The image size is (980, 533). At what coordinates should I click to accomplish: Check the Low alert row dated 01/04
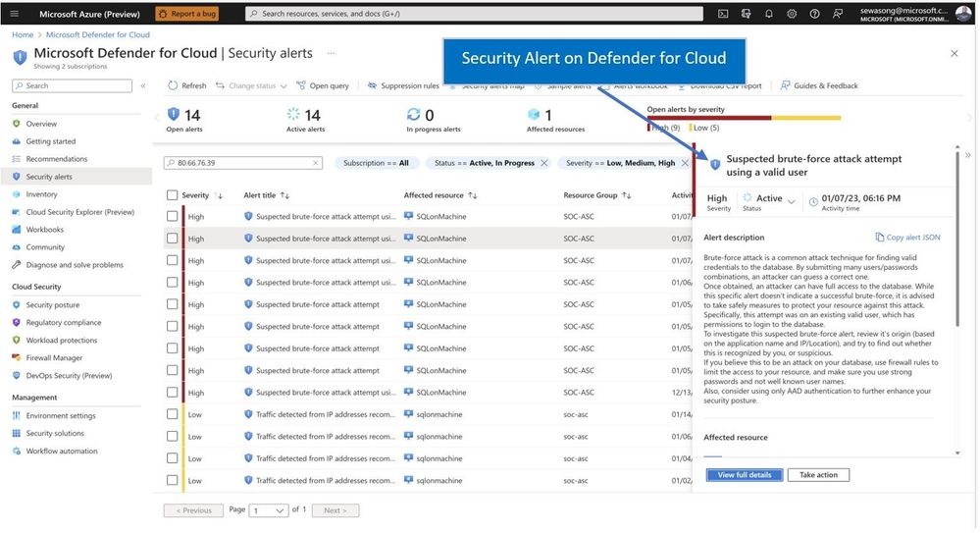pyautogui.click(x=172, y=458)
